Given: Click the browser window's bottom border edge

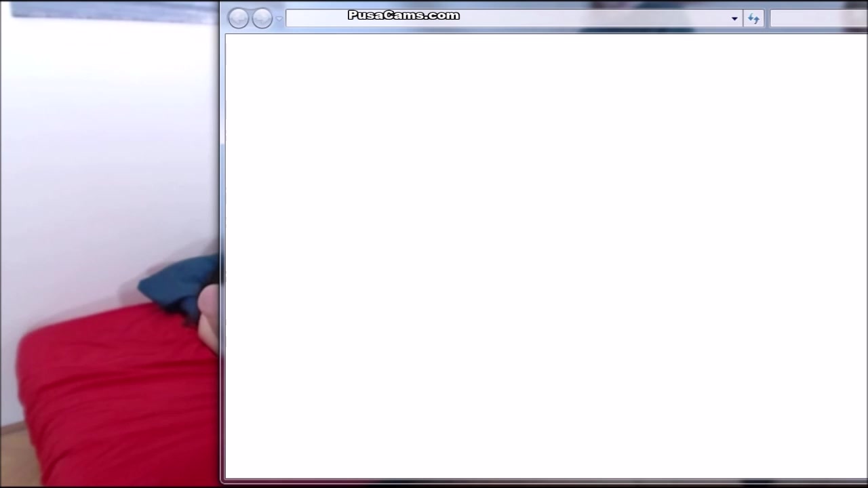Looking at the screenshot, I should (542, 481).
